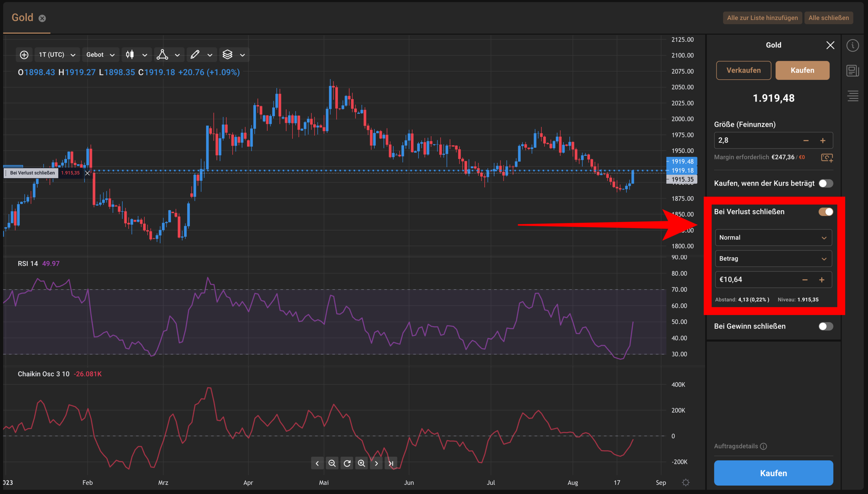Image resolution: width=868 pixels, height=494 pixels.
Task: Click the margin calculator icon
Action: tap(827, 158)
